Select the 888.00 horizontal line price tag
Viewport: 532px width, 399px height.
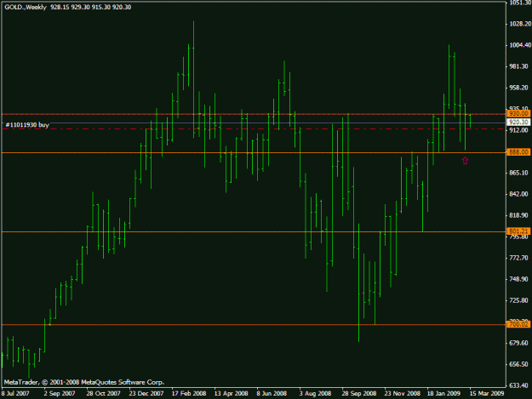point(518,152)
